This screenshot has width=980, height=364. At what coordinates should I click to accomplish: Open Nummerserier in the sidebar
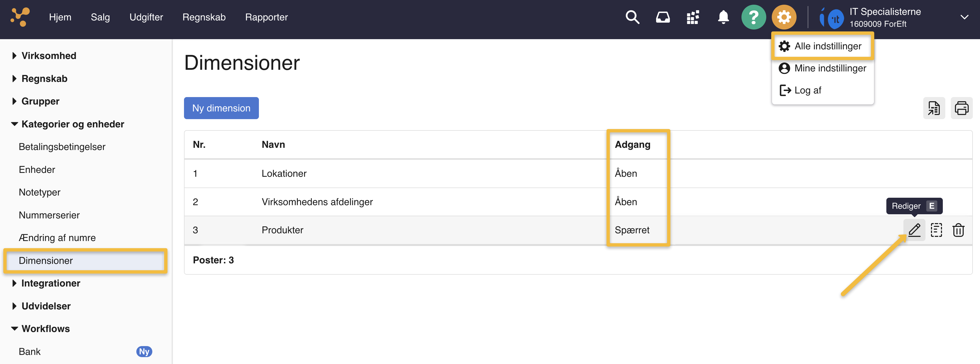(49, 215)
